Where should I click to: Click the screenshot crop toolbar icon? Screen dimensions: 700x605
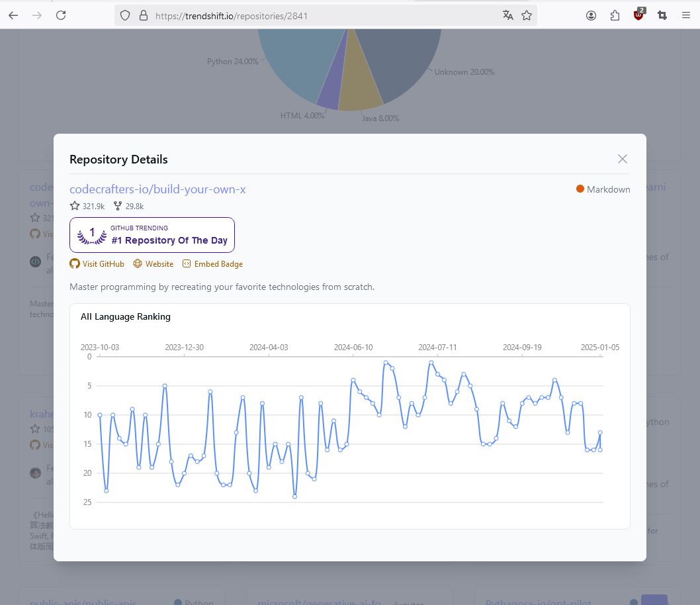coord(662,16)
